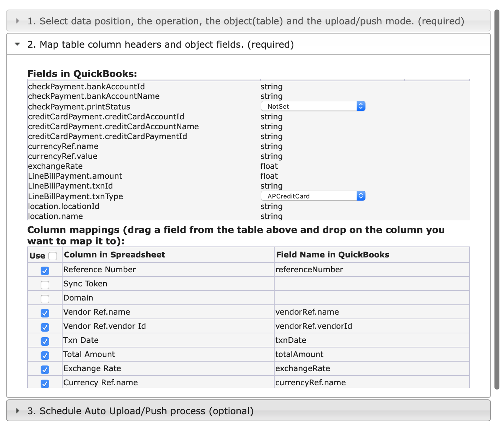
Task: Uncheck the Total Amount row checkbox
Action: (45, 355)
